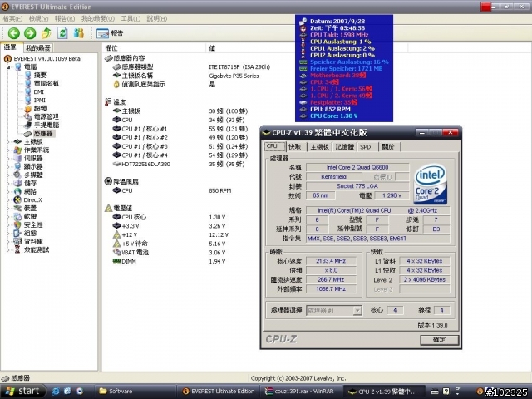Expand the 主機板 tree node
This screenshot has height=399, width=532.
pyautogui.click(x=8, y=142)
